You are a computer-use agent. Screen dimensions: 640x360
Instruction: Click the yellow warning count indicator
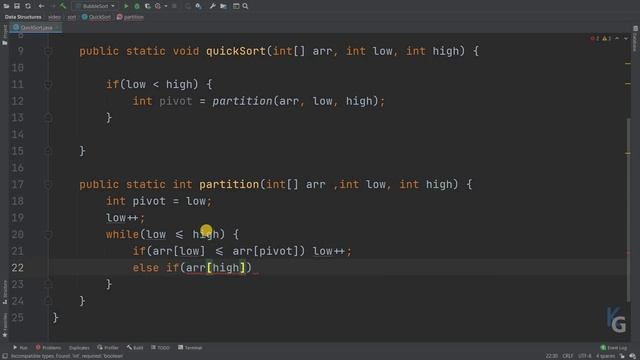[607, 38]
